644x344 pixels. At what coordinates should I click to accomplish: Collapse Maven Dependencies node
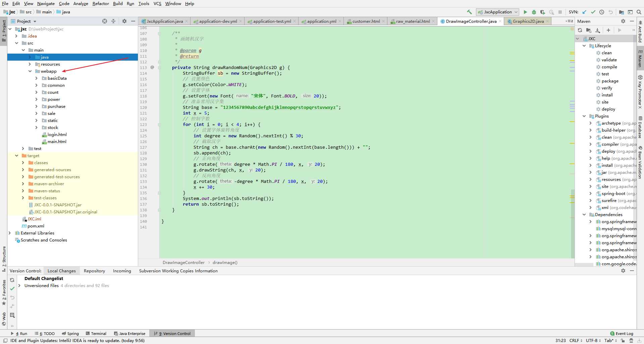coord(584,215)
